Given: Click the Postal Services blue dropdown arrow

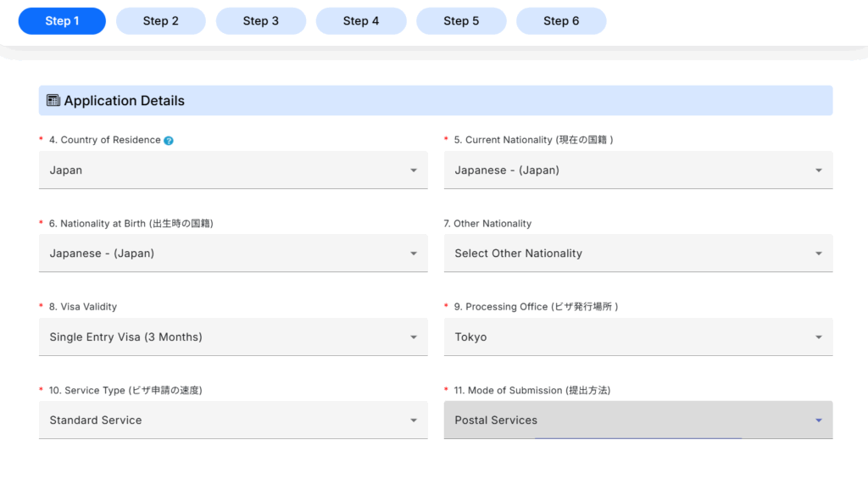Looking at the screenshot, I should click(818, 421).
